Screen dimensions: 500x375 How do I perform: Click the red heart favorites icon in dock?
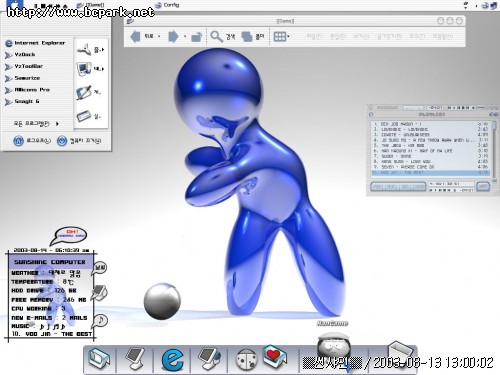(x=274, y=355)
